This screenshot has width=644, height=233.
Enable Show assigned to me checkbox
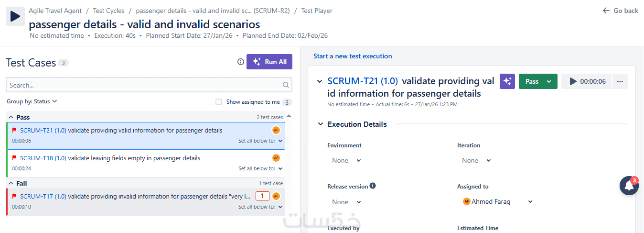pos(219,102)
